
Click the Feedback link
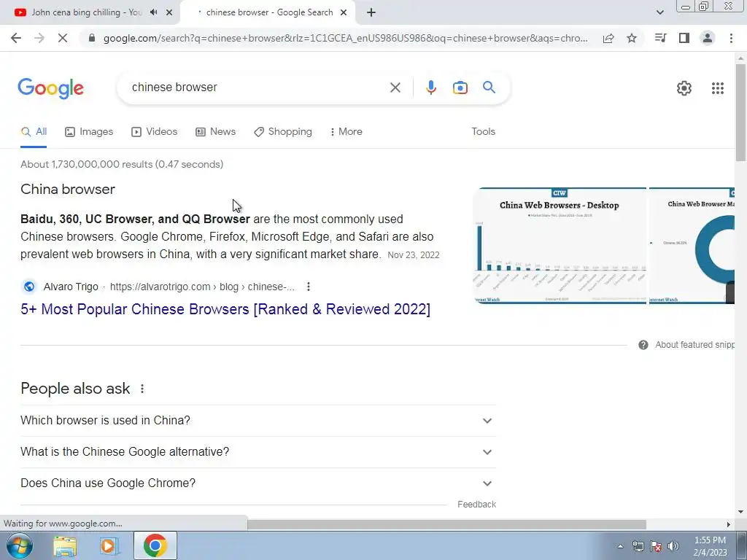[476, 505]
